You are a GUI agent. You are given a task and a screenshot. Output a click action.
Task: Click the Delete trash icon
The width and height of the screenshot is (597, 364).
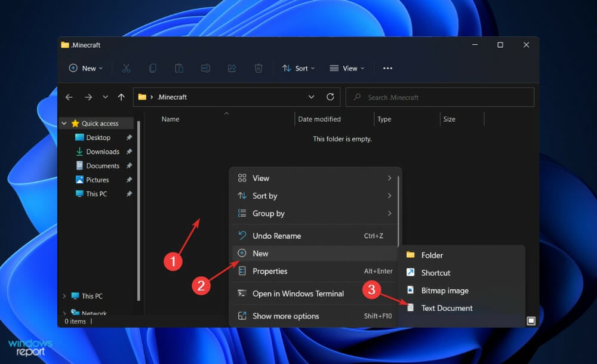(258, 69)
